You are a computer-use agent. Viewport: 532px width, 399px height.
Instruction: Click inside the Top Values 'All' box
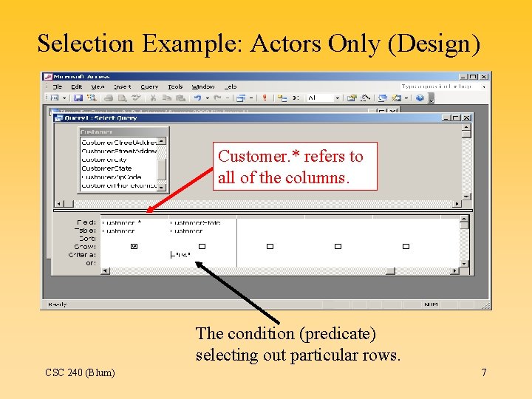coord(320,98)
